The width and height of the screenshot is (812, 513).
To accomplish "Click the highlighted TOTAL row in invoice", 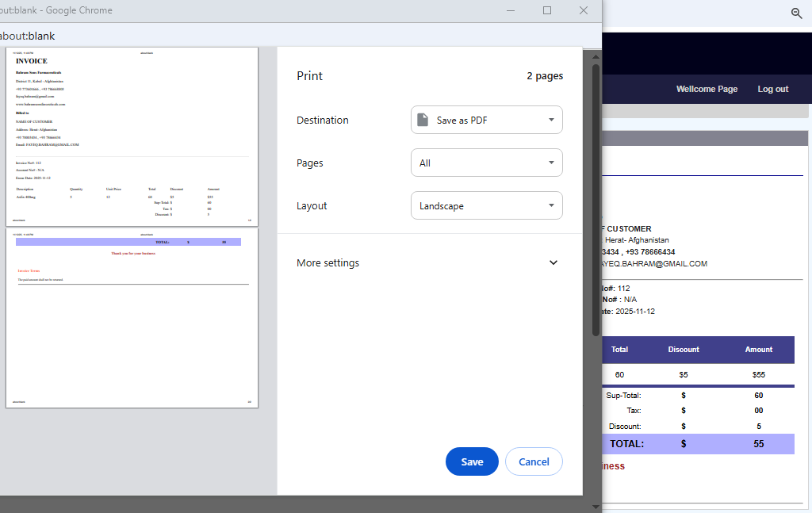I will tap(698, 444).
